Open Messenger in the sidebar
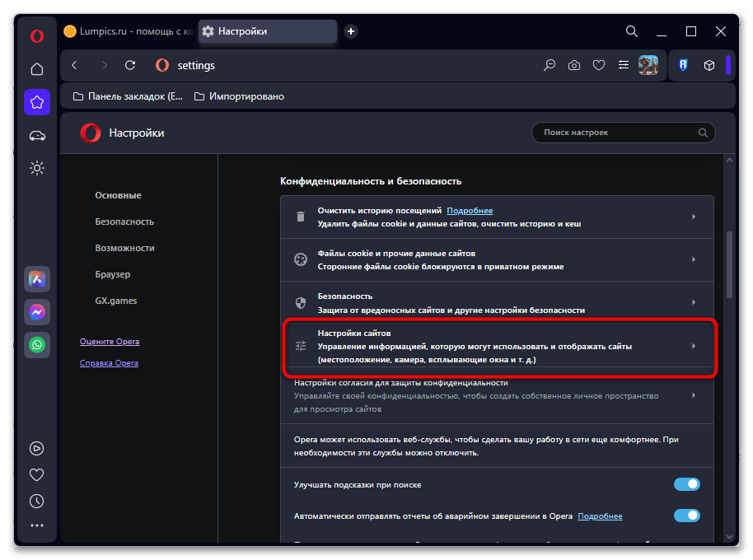The image size is (753, 560). coord(37,312)
